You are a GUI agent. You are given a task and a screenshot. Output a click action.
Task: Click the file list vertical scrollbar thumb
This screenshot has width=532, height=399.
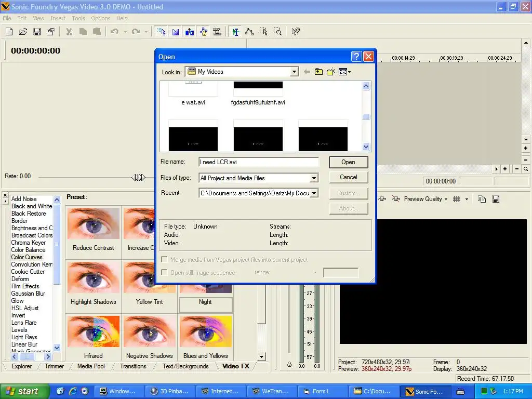pyautogui.click(x=366, y=117)
